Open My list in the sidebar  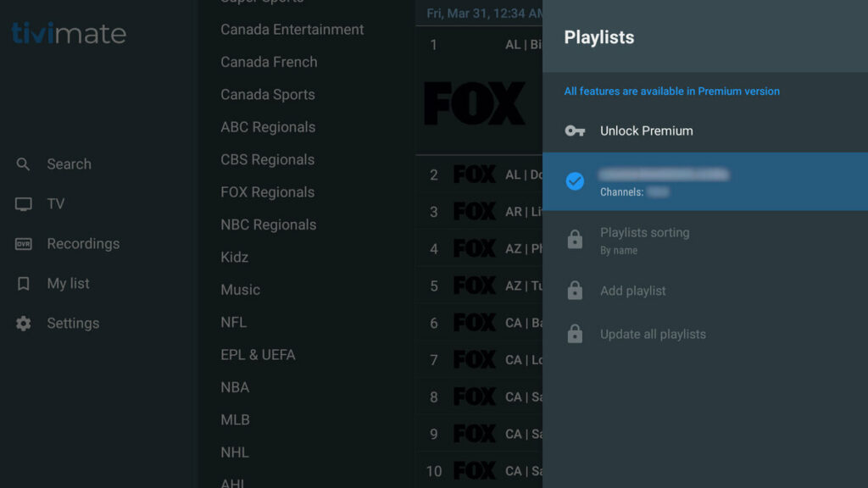[x=68, y=284]
